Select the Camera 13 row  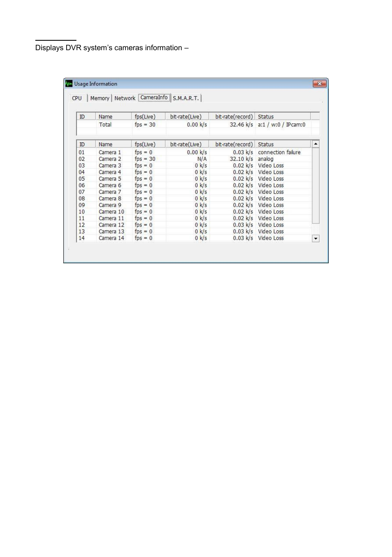click(194, 231)
